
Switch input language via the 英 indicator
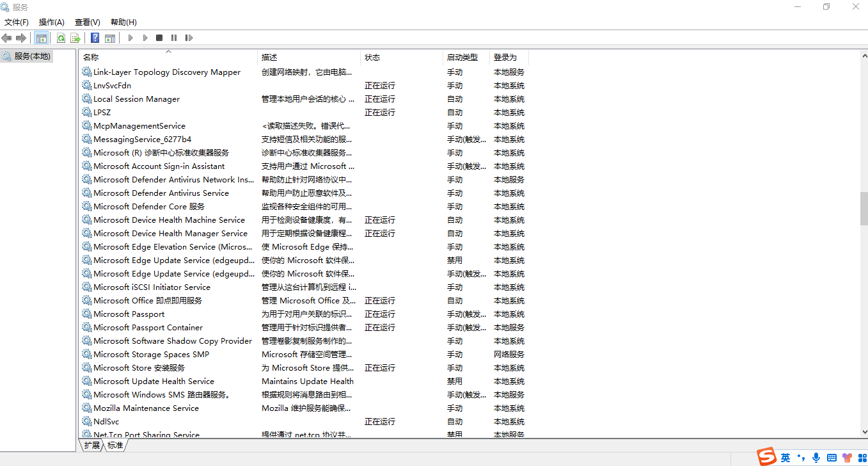click(x=785, y=457)
